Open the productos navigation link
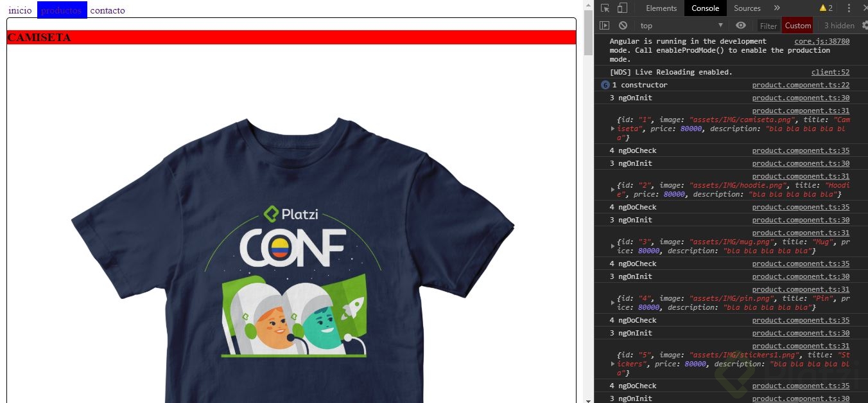Viewport: 868px width, 403px height. pyautogui.click(x=62, y=10)
